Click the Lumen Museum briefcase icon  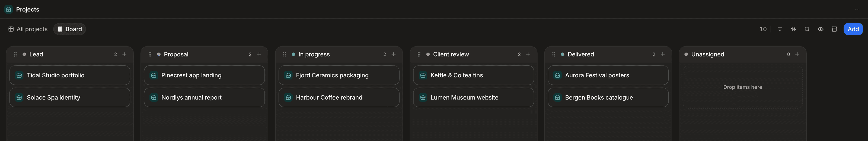[423, 98]
